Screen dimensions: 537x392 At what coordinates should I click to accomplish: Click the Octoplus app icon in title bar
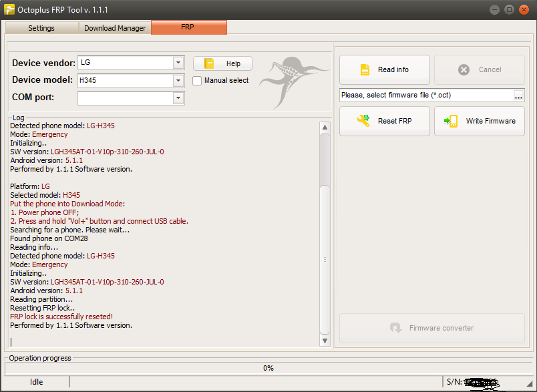(9, 9)
